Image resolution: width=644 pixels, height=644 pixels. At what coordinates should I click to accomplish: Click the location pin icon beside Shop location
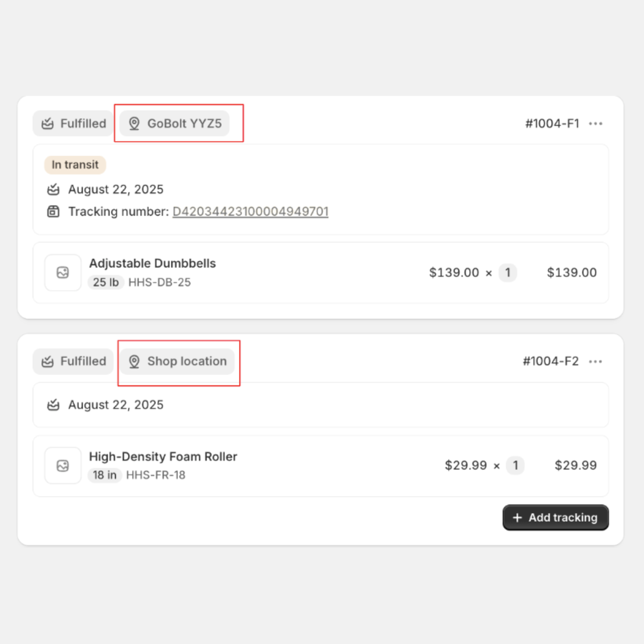point(134,361)
